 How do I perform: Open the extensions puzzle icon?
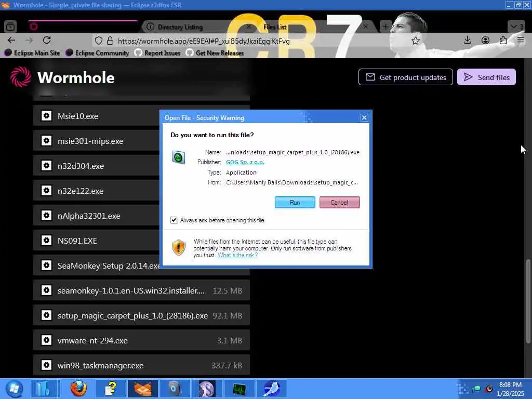503,41
